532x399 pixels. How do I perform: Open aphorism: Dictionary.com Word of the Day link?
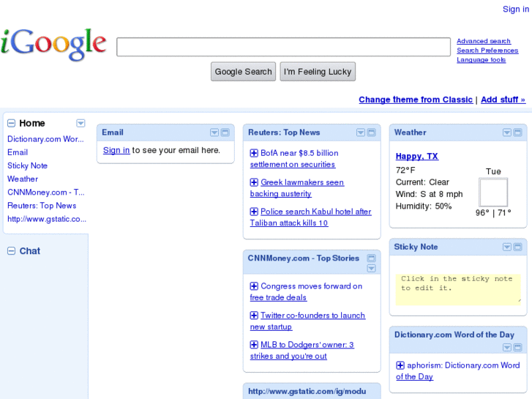click(x=458, y=371)
